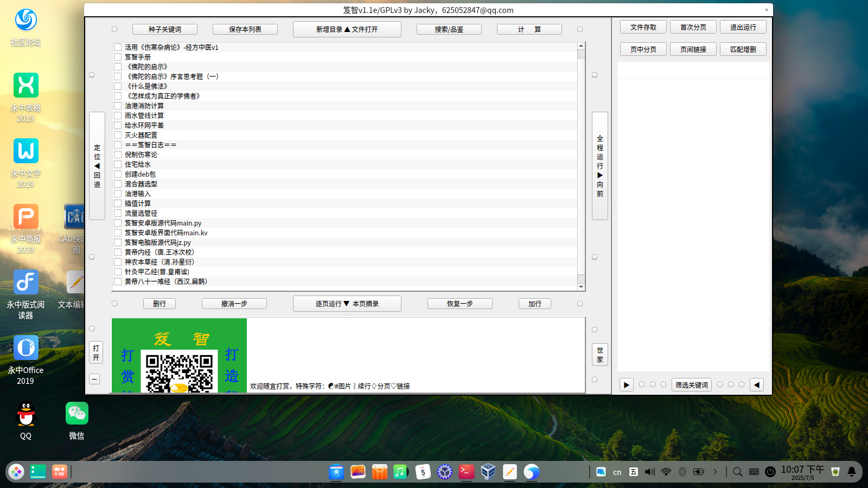
Task: Open the orange multitasking view taskbar icon
Action: (60, 472)
